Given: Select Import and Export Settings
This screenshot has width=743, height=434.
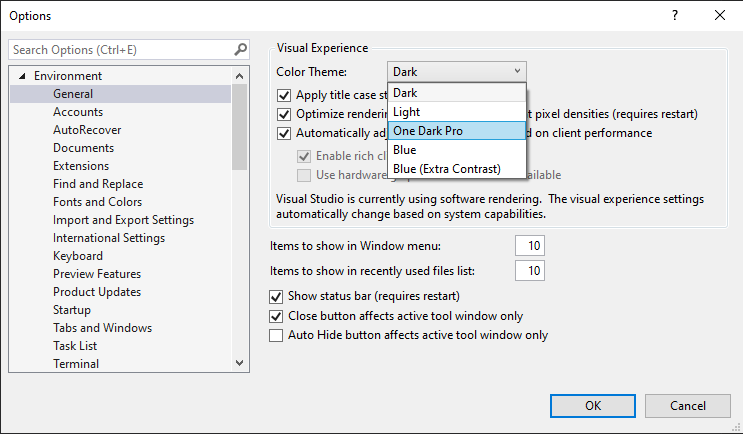Looking at the screenshot, I should tap(123, 220).
